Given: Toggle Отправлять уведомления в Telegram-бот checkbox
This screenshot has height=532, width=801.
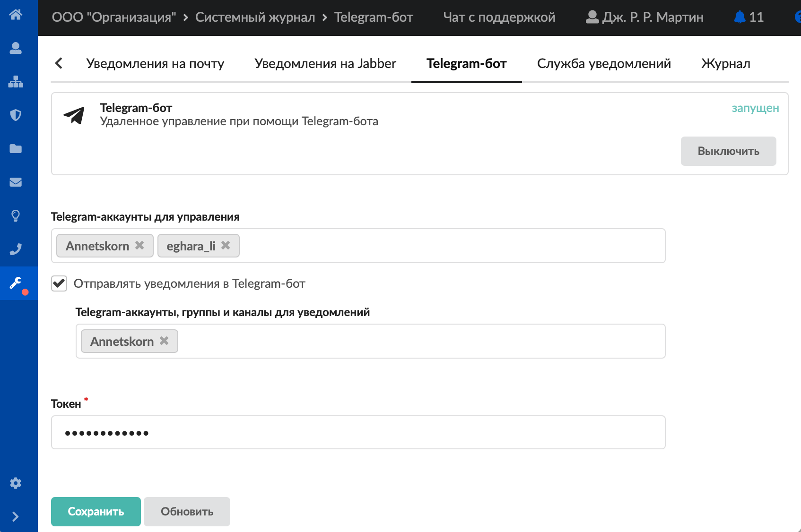Looking at the screenshot, I should pyautogui.click(x=59, y=283).
